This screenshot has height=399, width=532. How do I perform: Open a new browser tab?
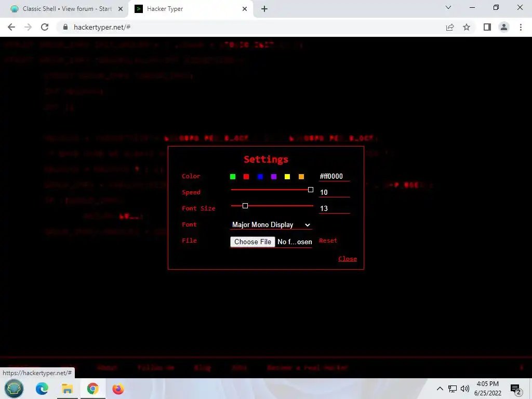[264, 9]
